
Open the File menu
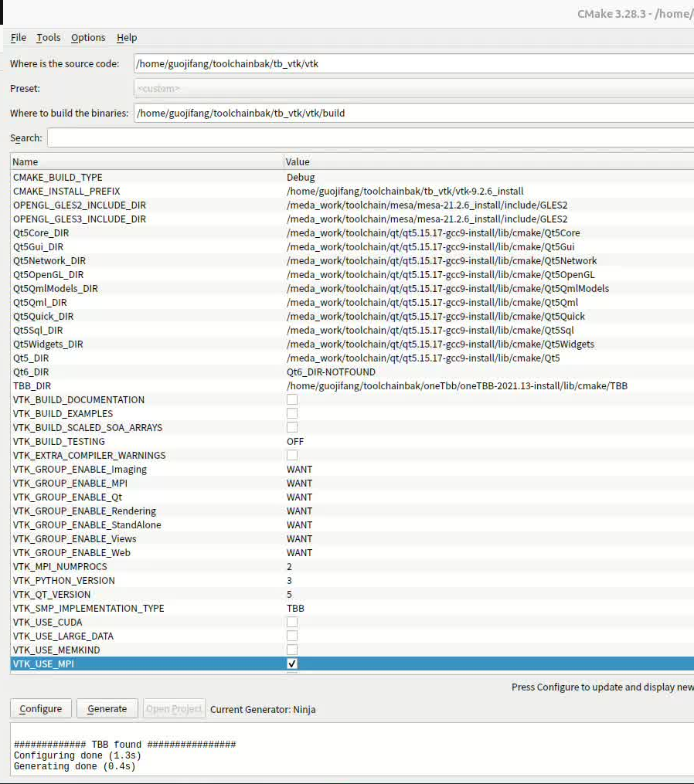(17, 37)
